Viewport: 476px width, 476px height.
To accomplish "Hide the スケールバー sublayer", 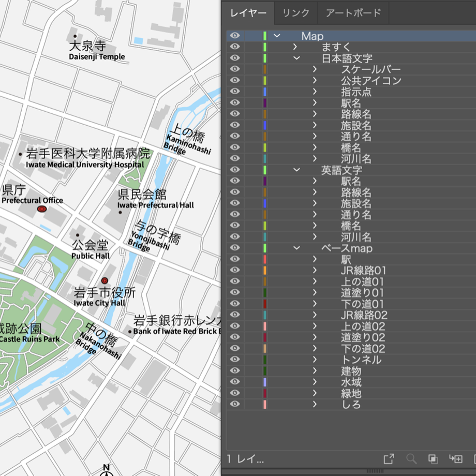I will [x=235, y=69].
